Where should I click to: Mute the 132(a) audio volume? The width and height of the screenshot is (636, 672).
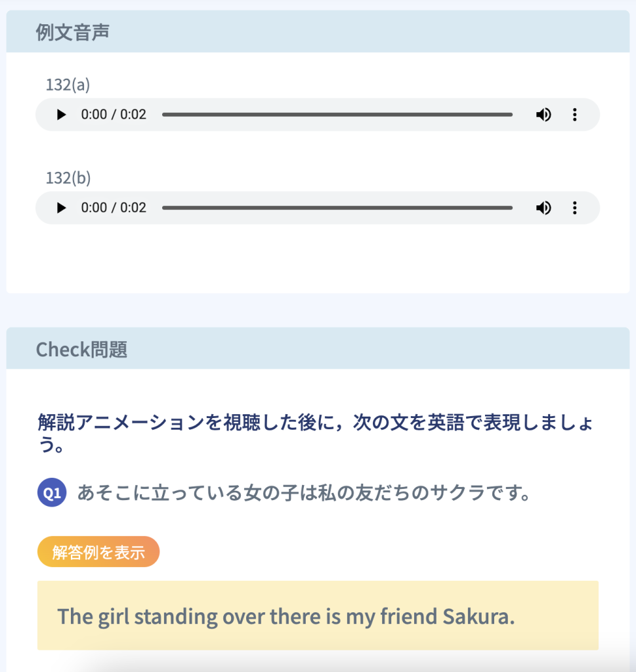pyautogui.click(x=543, y=115)
